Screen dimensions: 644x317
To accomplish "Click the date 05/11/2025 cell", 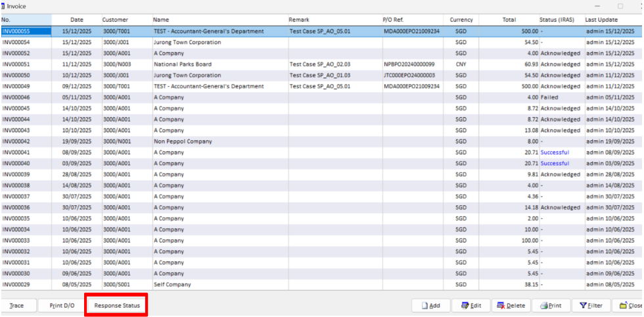I will (x=77, y=97).
